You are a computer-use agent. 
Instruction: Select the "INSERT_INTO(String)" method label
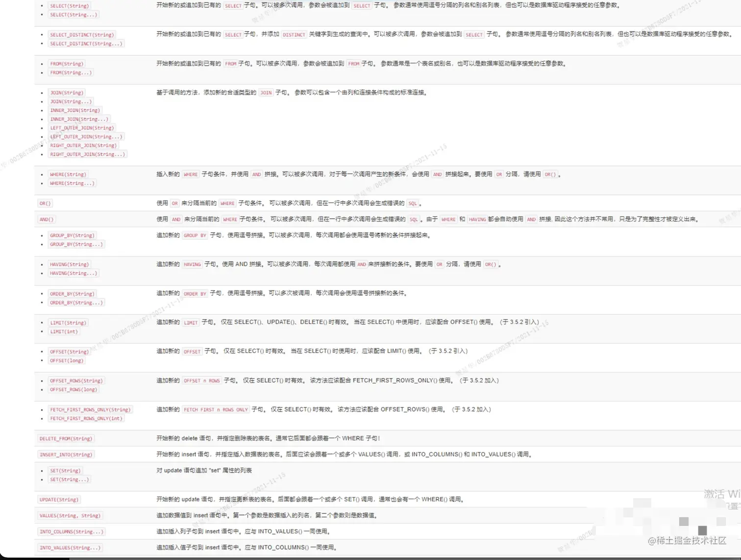pyautogui.click(x=66, y=455)
